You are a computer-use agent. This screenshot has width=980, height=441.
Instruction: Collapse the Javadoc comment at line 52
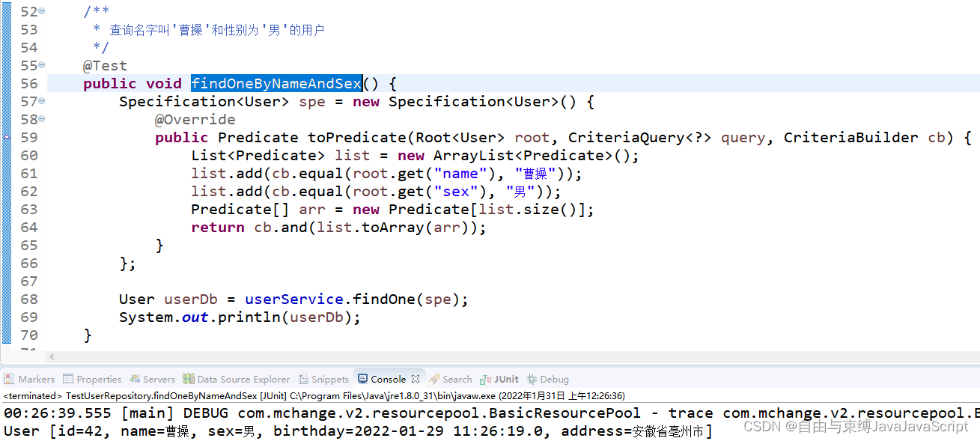tap(41, 12)
